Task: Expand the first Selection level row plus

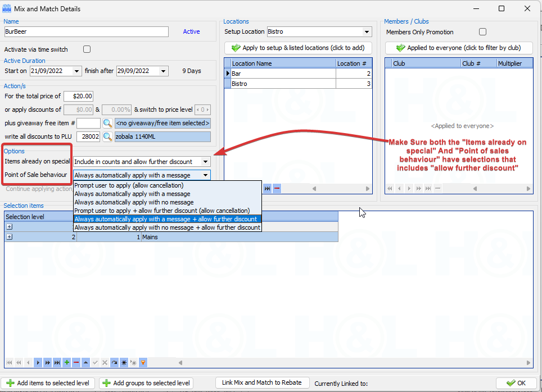Action: click(10, 227)
